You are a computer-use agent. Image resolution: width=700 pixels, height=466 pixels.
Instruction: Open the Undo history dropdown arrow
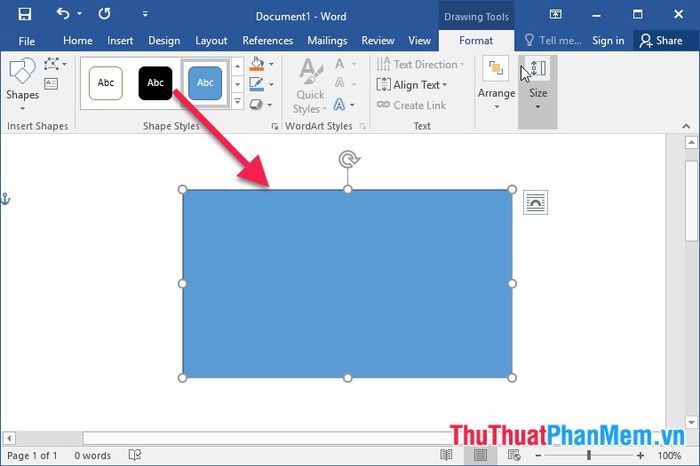click(x=79, y=14)
